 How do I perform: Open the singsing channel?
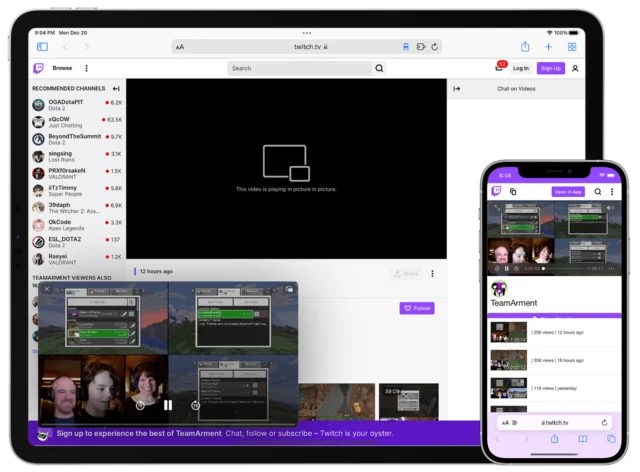(77, 156)
